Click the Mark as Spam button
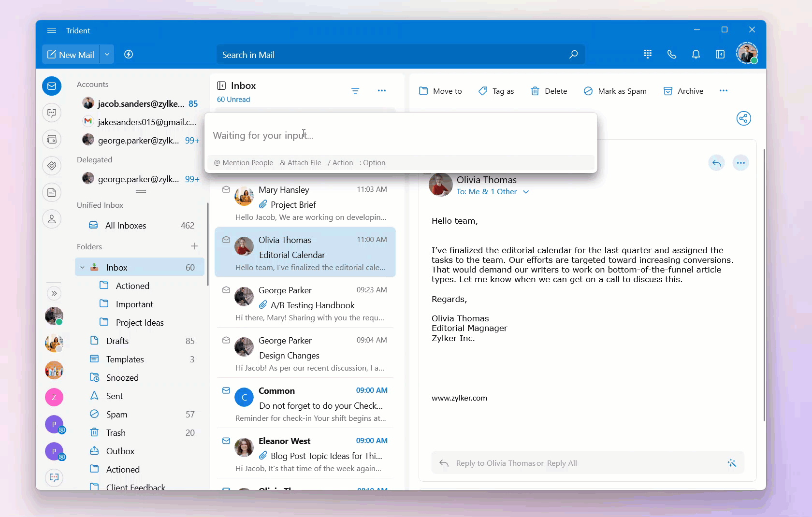The image size is (812, 517). pyautogui.click(x=615, y=91)
